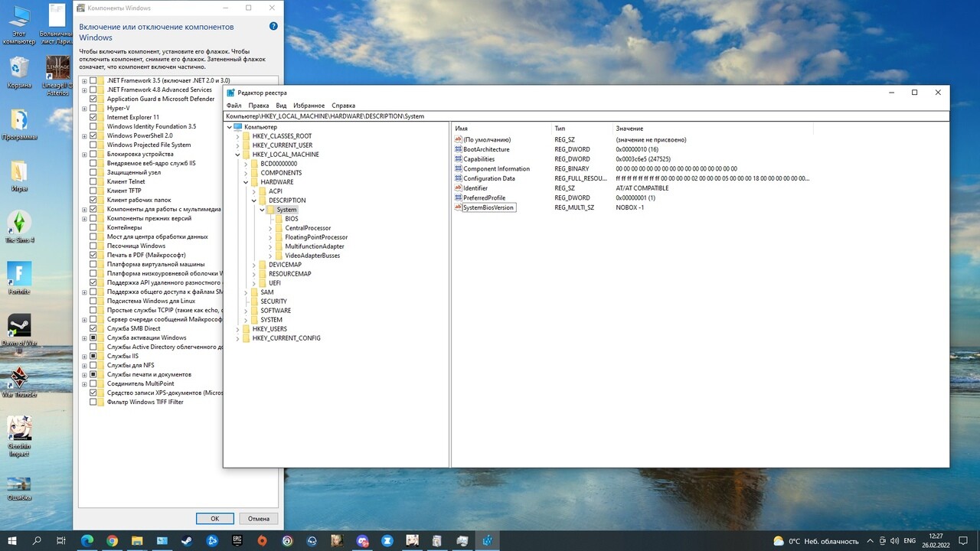This screenshot has width=980, height=551.
Task: Select the BootArchitecture value row
Action: point(632,150)
